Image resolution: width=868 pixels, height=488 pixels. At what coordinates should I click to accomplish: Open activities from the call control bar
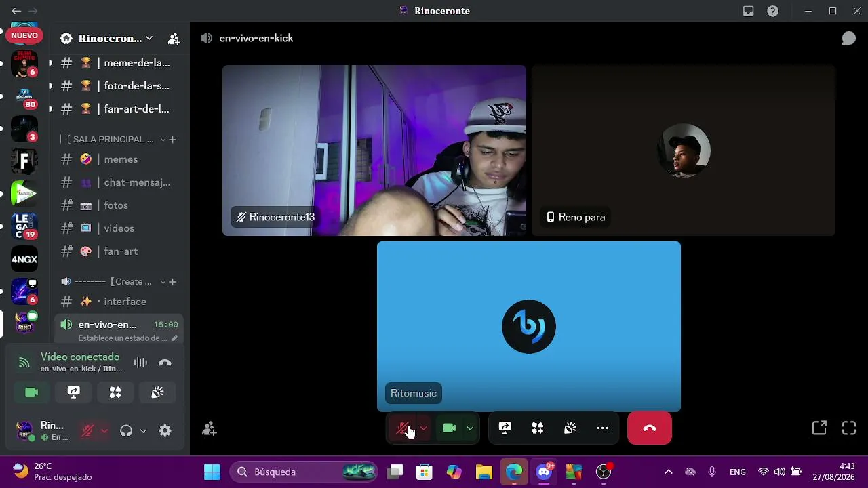[x=538, y=428]
